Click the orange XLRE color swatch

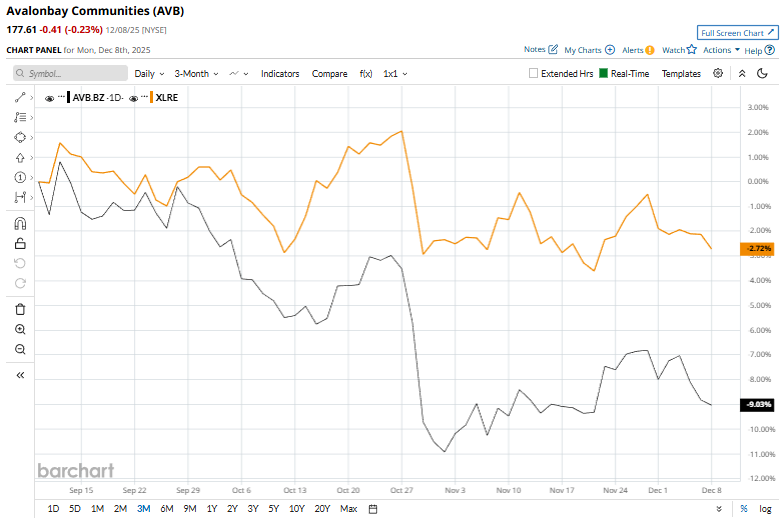pos(151,97)
